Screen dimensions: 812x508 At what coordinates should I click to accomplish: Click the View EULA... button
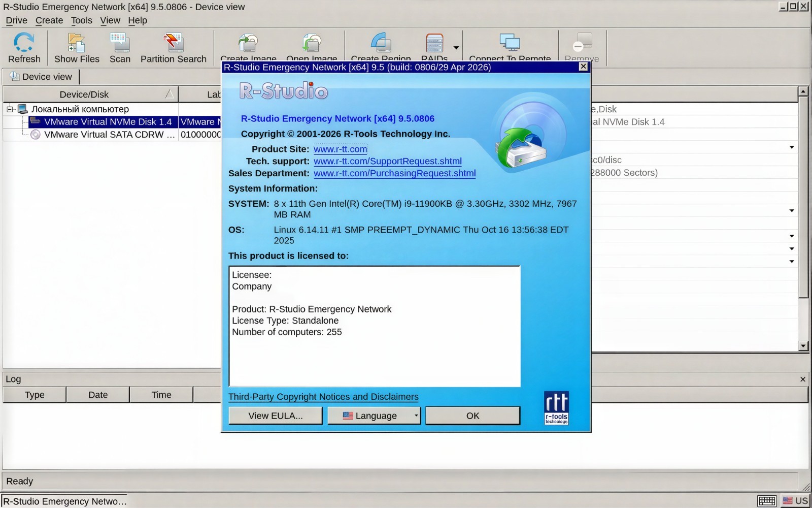click(276, 416)
